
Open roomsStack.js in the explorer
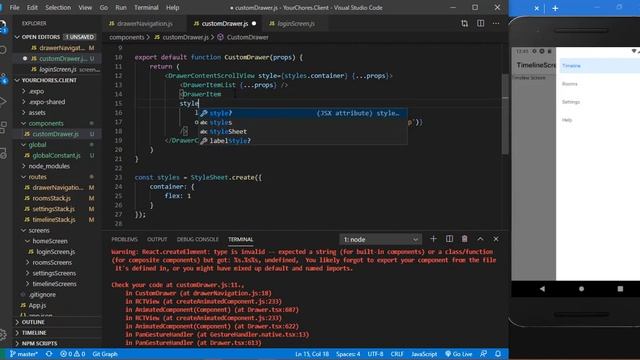click(x=51, y=198)
